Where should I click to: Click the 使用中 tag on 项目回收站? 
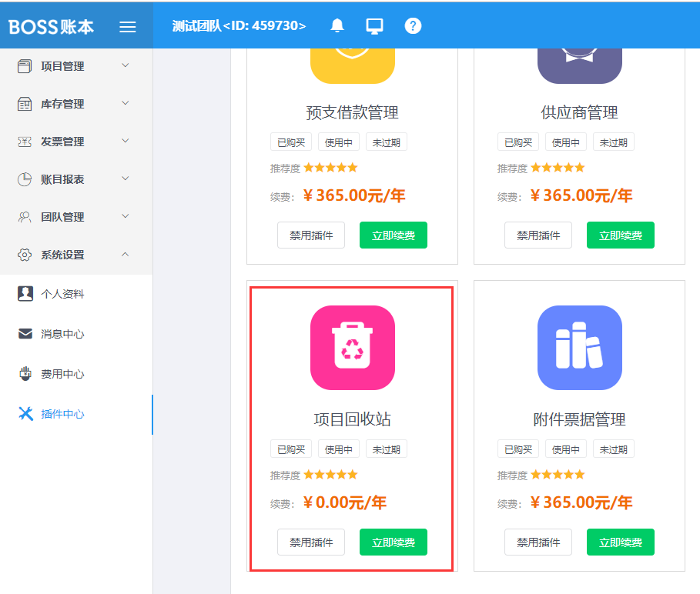click(338, 449)
